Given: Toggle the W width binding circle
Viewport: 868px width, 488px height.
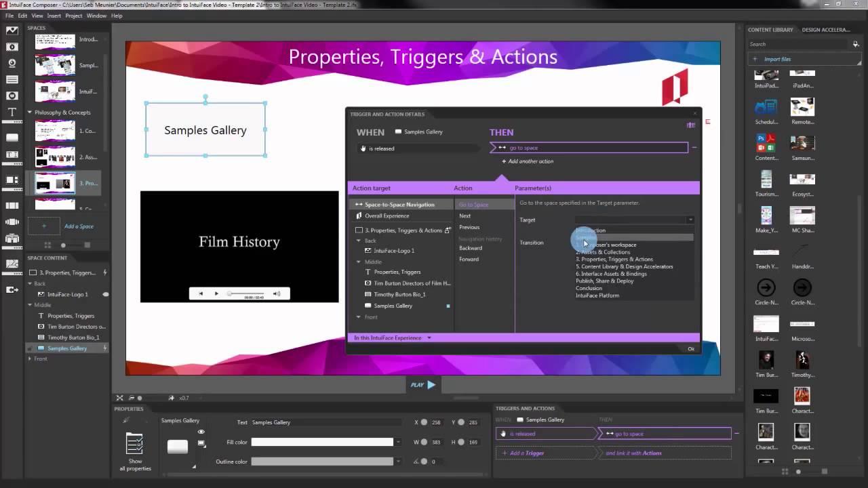Looking at the screenshot, I should click(x=424, y=442).
